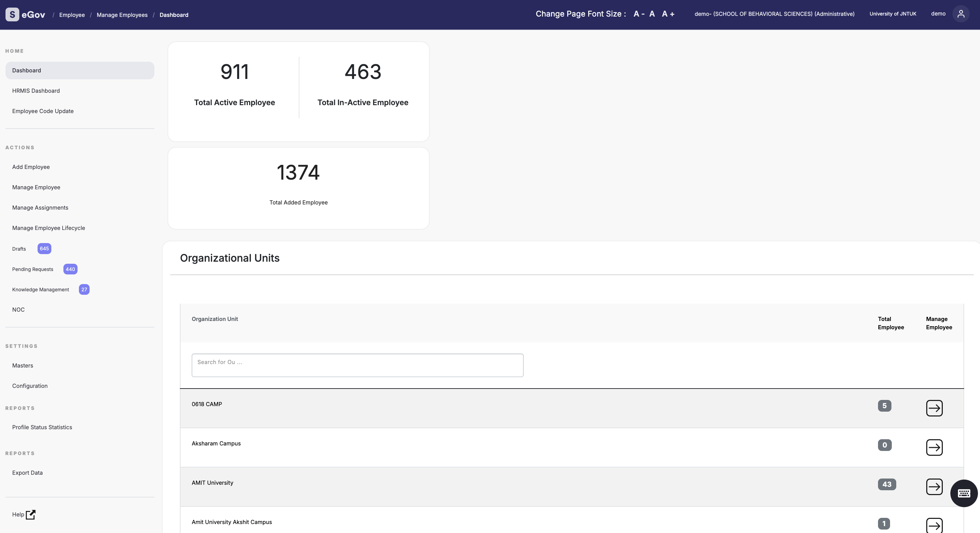The width and height of the screenshot is (980, 533).
Task: Click the eGov S logo icon
Action: (12, 14)
